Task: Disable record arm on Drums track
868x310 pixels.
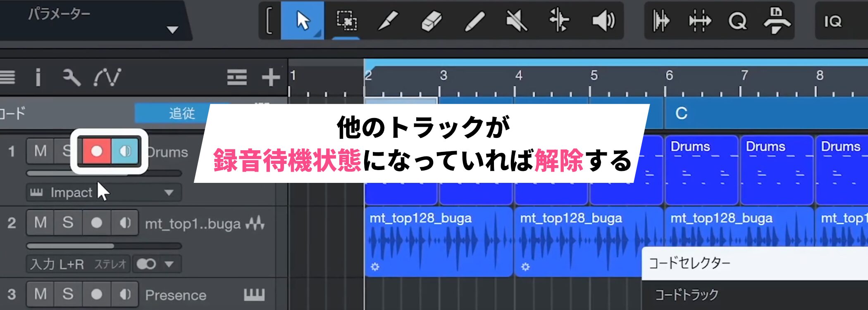Action: tap(96, 151)
